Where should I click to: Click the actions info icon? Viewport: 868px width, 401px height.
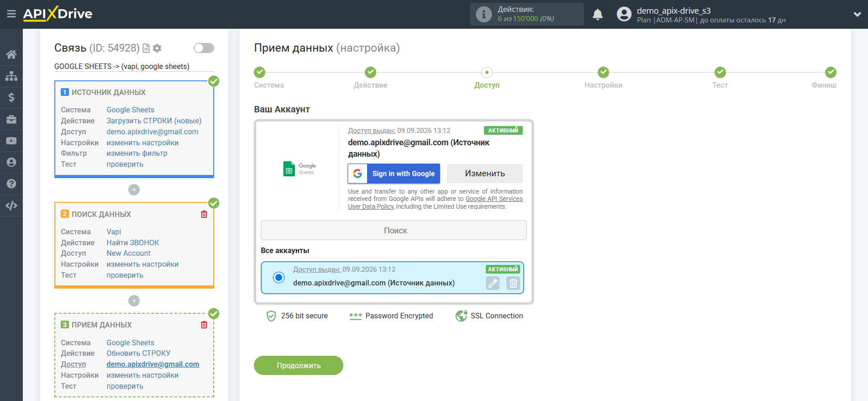coord(484,14)
